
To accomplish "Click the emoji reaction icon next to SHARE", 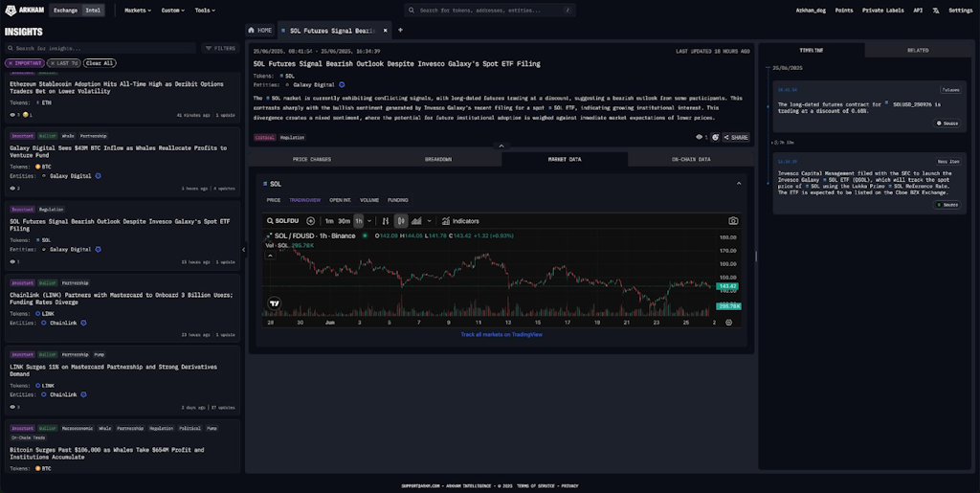I will [715, 138].
